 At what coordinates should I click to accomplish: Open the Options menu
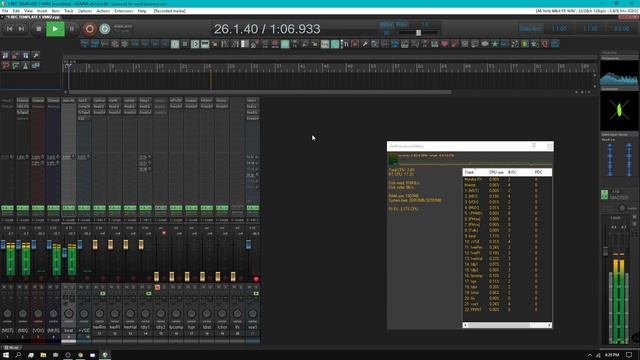click(85, 11)
